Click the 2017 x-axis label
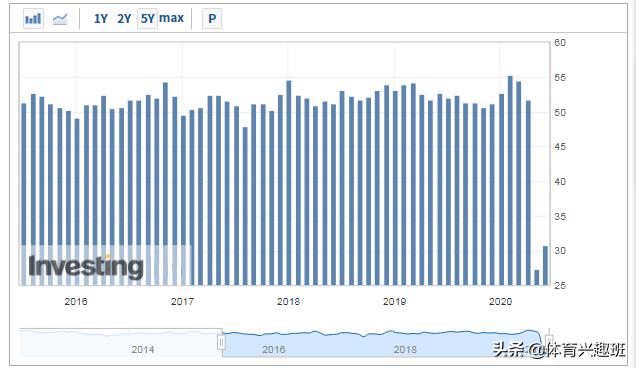Screen dimensions: 636x368 [182, 301]
